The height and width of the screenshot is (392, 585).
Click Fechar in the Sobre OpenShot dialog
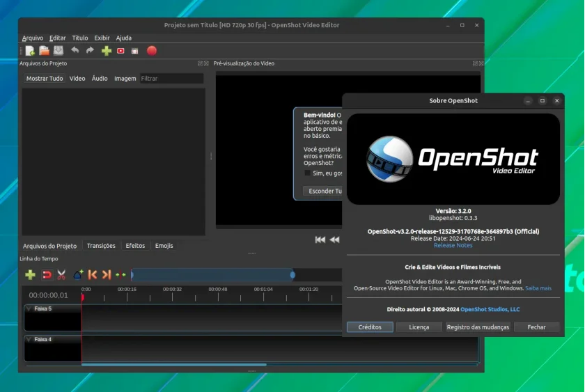536,327
